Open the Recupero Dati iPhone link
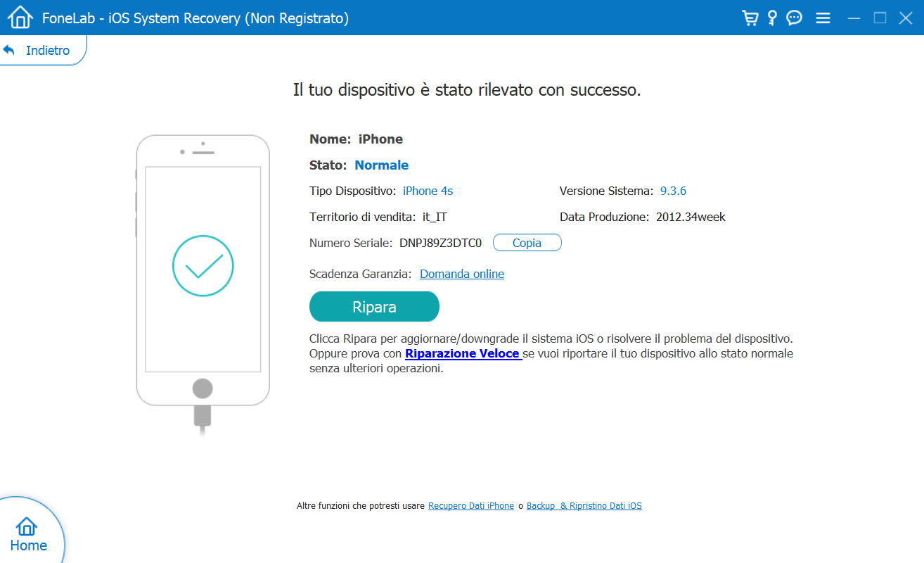The height and width of the screenshot is (563, 924). point(470,506)
